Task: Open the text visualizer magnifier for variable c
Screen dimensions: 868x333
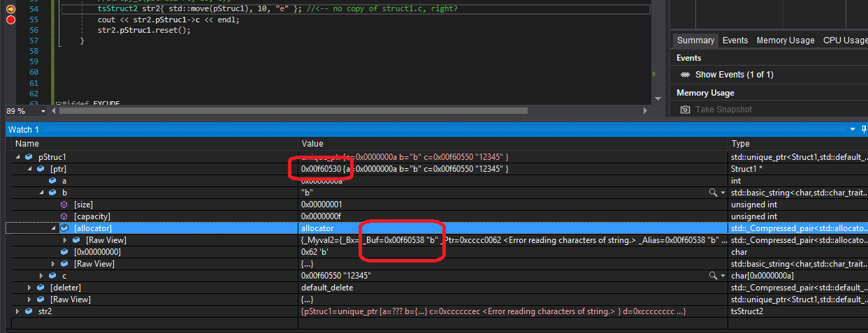Action: (x=713, y=276)
